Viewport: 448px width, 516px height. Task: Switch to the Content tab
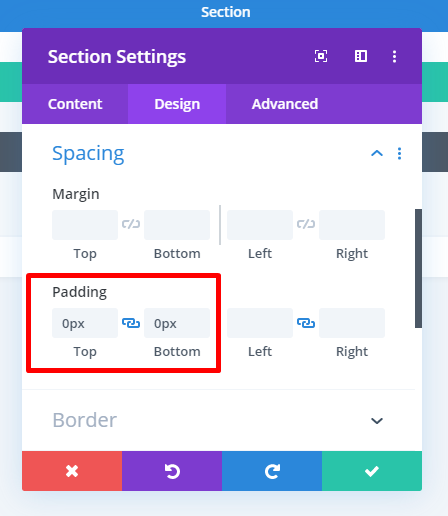75,104
